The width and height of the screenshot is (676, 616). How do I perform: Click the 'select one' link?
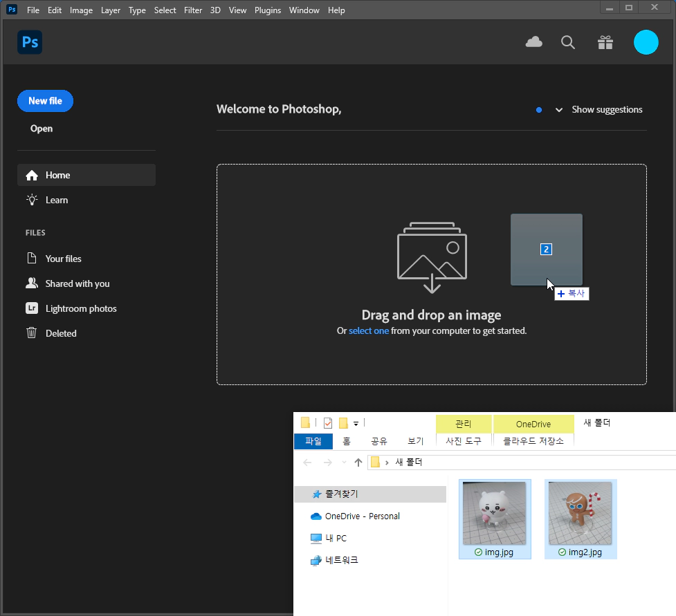pyautogui.click(x=369, y=331)
